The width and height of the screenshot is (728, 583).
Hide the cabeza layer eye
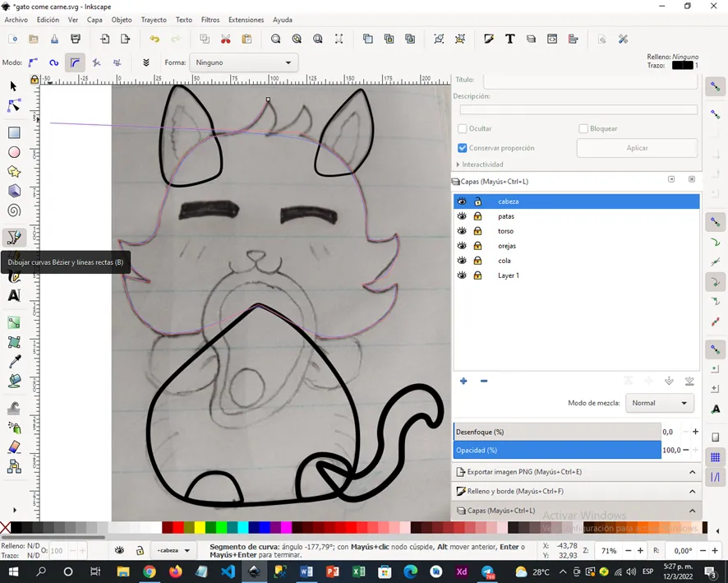click(462, 201)
